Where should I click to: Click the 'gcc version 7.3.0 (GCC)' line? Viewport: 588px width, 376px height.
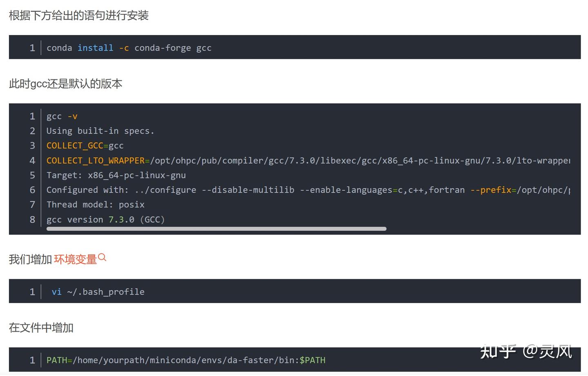pos(105,220)
